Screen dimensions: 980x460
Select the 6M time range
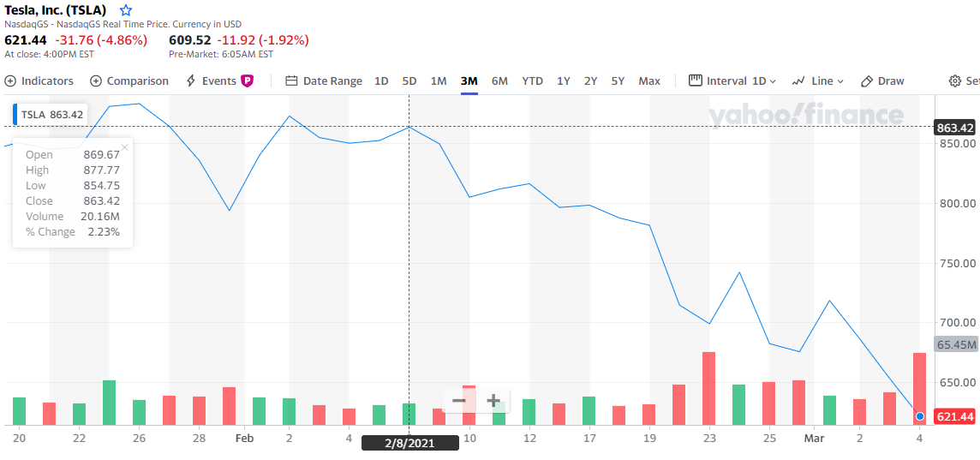pos(499,81)
